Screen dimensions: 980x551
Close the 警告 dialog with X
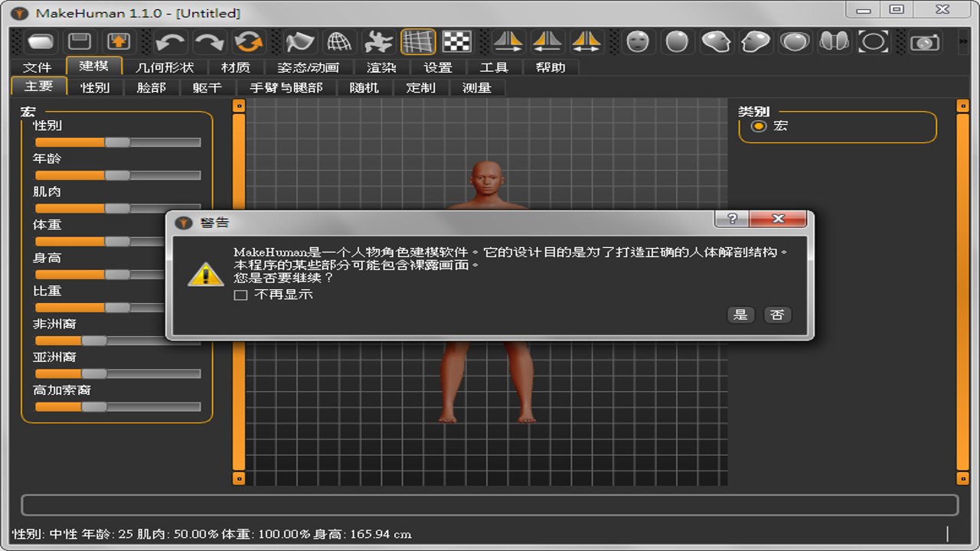(x=778, y=219)
